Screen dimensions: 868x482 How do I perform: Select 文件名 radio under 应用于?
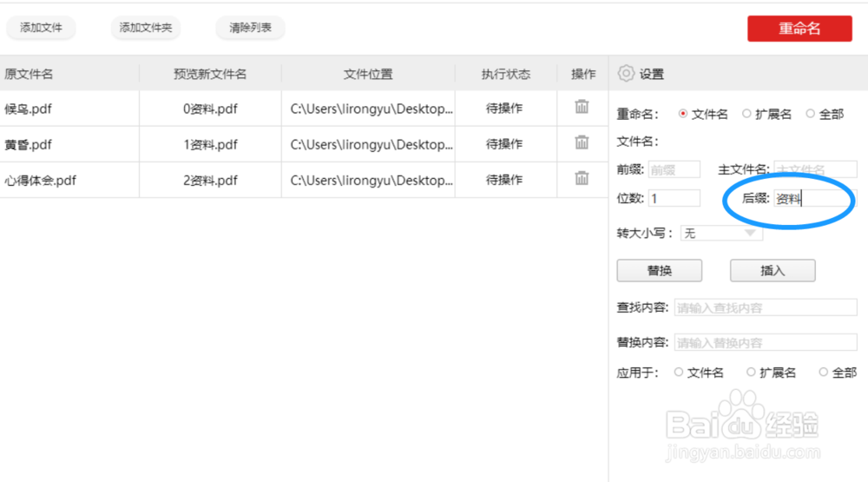point(678,373)
